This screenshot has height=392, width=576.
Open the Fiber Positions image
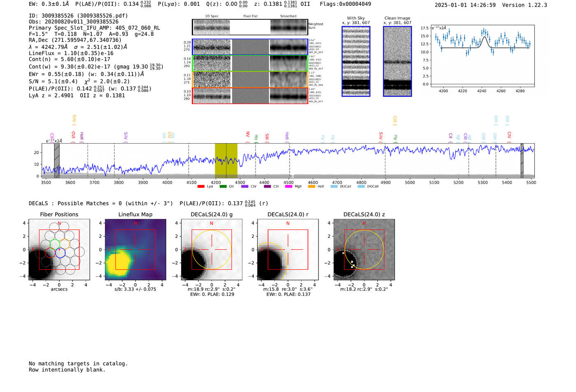(x=59, y=250)
